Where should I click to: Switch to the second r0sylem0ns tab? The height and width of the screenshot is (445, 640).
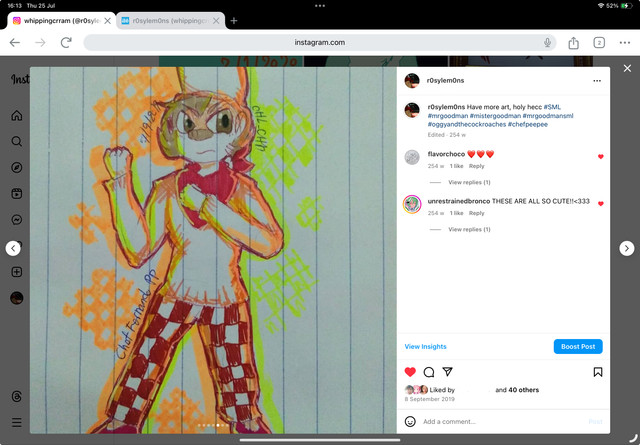(x=170, y=21)
